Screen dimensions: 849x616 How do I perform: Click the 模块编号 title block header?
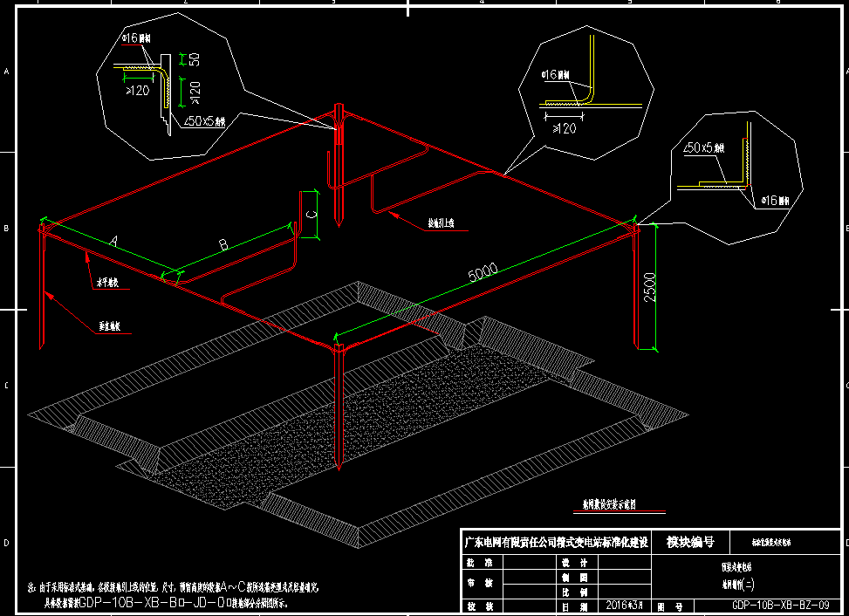[x=689, y=542]
